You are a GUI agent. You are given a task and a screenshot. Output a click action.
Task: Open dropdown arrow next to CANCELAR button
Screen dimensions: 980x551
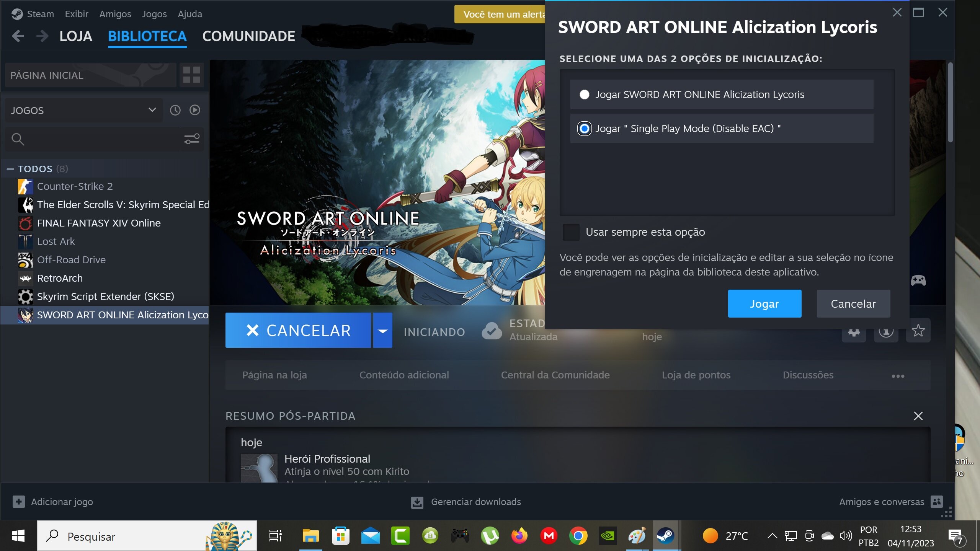pyautogui.click(x=382, y=330)
